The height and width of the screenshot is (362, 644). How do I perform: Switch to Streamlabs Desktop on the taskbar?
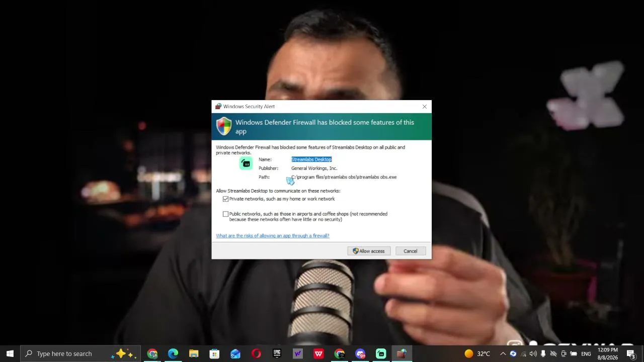tap(381, 353)
